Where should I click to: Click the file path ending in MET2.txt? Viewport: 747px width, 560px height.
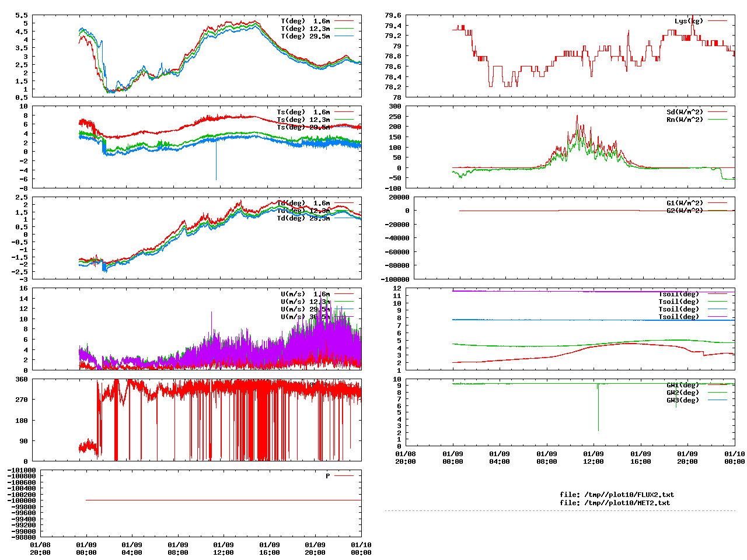click(x=615, y=502)
